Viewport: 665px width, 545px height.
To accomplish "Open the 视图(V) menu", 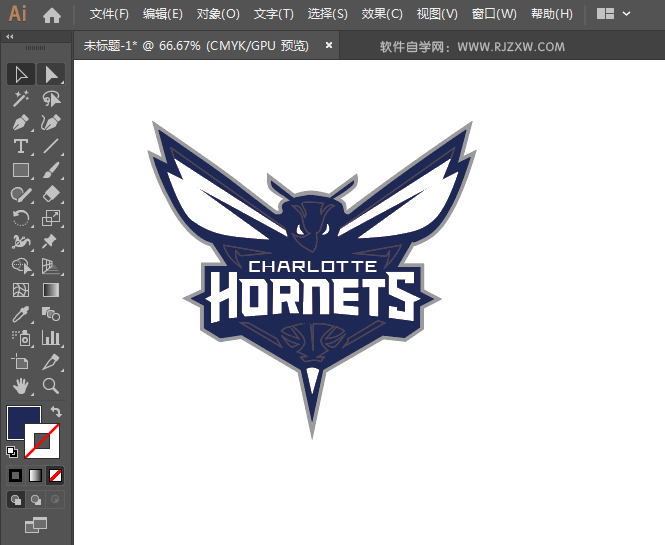I will [x=437, y=14].
